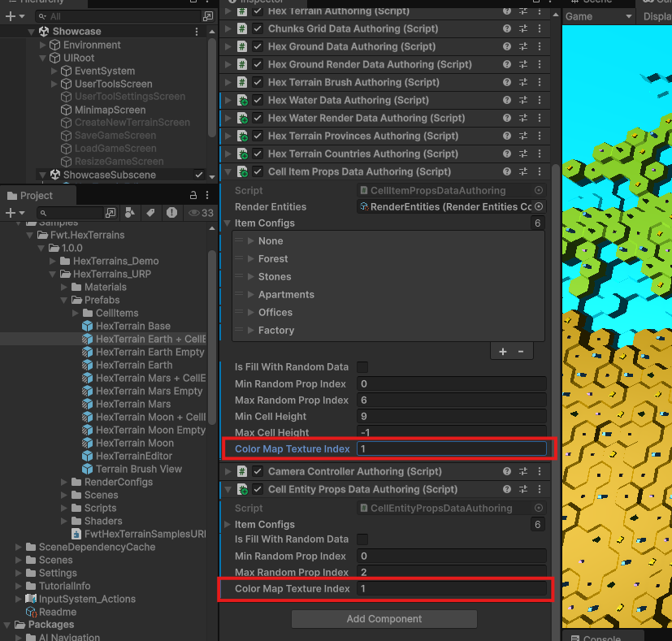Expand the RenderConfigs folder
This screenshot has height=641, width=672.
click(x=64, y=482)
